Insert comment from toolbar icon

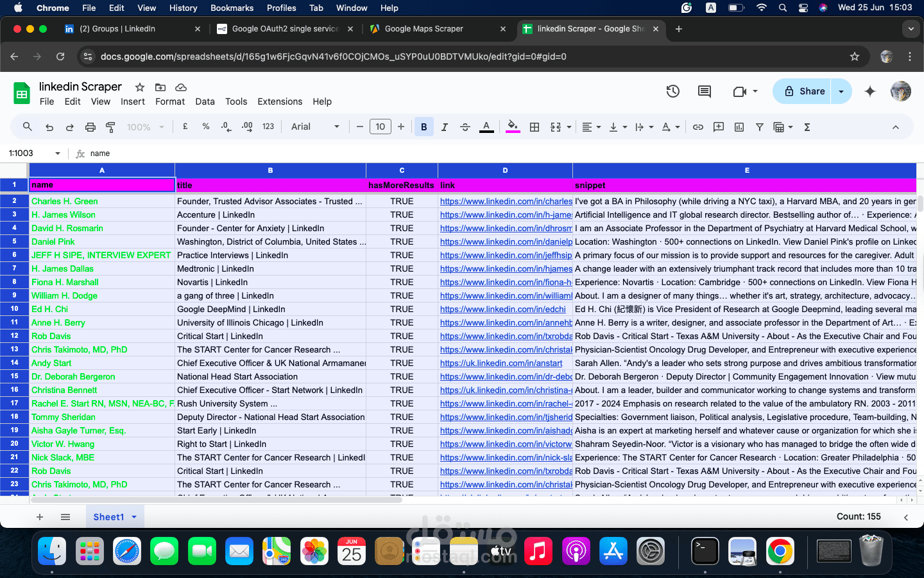click(719, 127)
